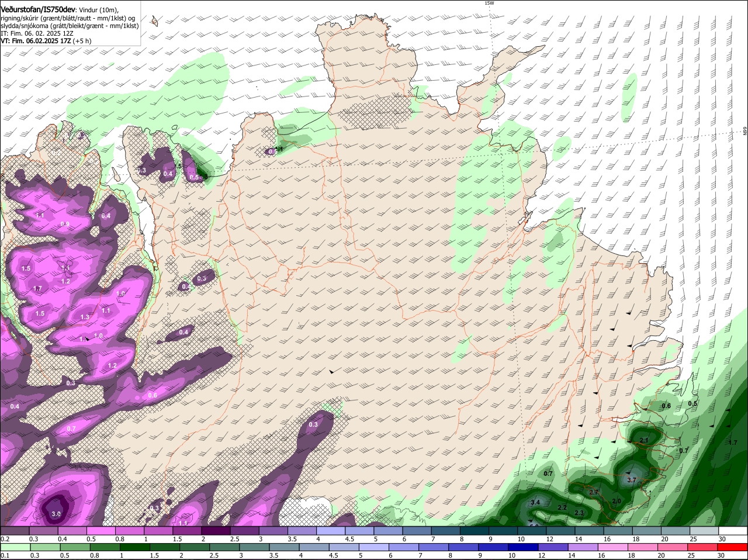
Task: Click the white swatch ending the snow scale
Action: coord(733,531)
